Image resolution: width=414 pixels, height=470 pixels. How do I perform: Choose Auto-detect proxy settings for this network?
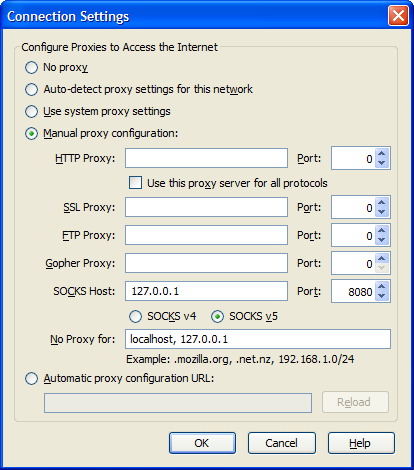pyautogui.click(x=31, y=89)
